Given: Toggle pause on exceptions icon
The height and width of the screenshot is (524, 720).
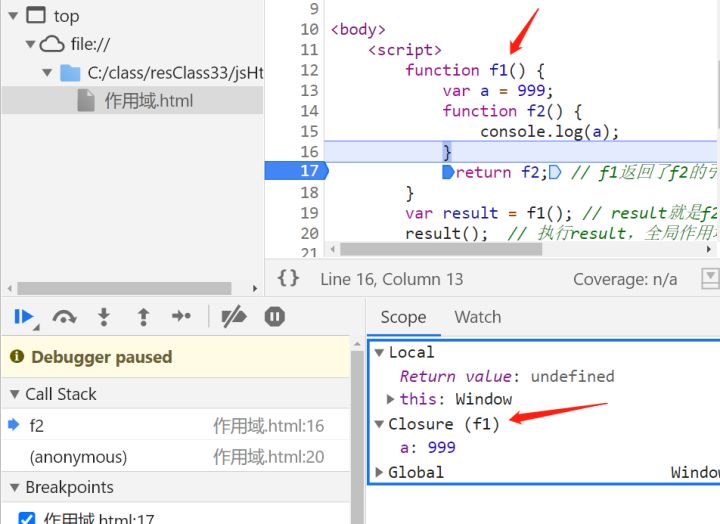Looking at the screenshot, I should (275, 316).
